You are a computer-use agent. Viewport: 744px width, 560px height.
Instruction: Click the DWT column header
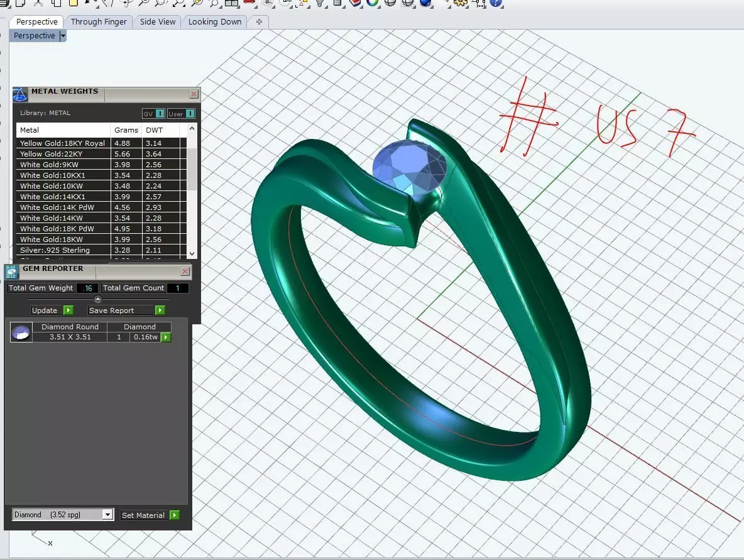click(160, 130)
